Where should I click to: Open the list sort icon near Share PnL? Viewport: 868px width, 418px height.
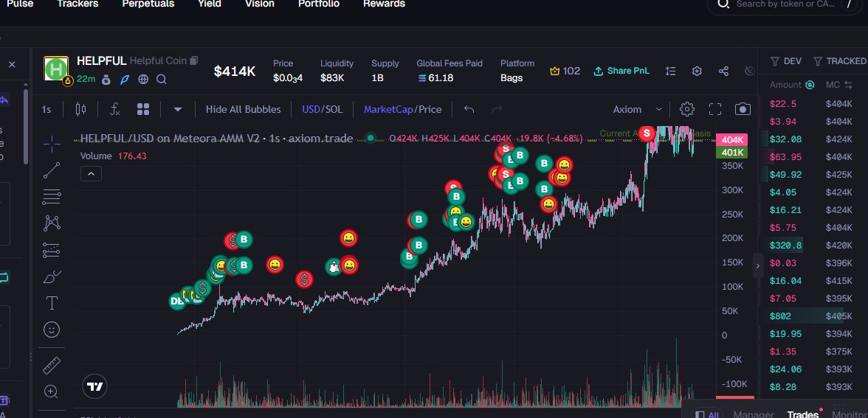click(671, 72)
